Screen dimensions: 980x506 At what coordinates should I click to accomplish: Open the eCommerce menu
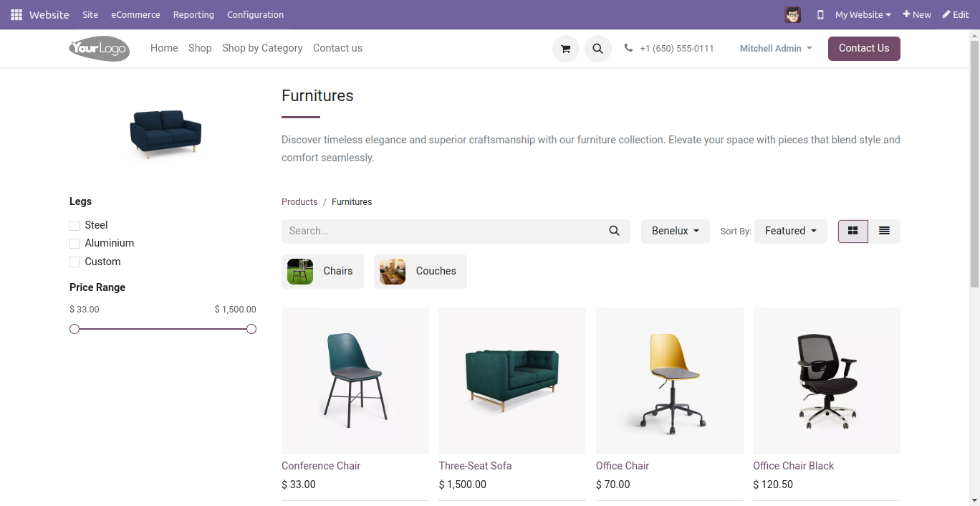[135, 14]
